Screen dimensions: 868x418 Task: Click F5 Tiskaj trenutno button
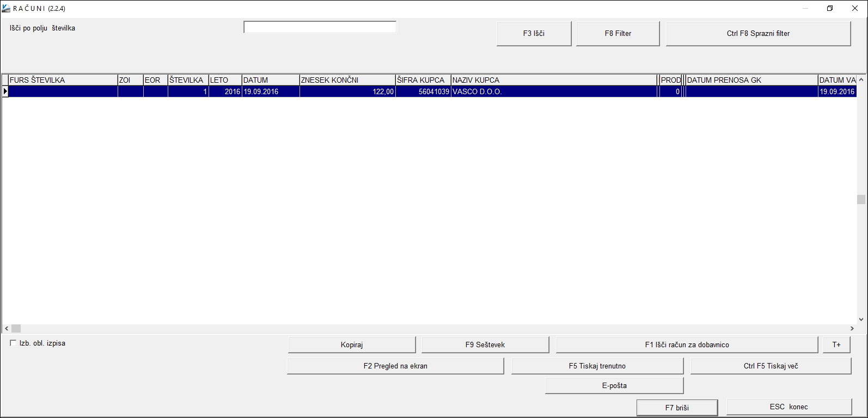click(597, 366)
